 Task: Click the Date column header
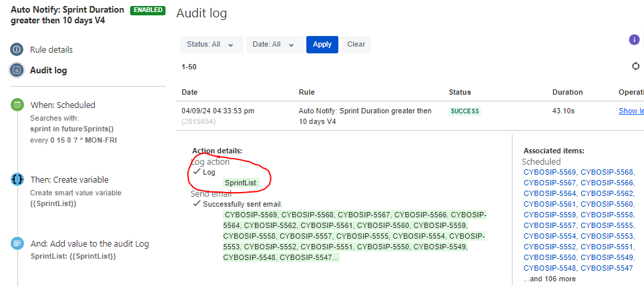coord(190,92)
